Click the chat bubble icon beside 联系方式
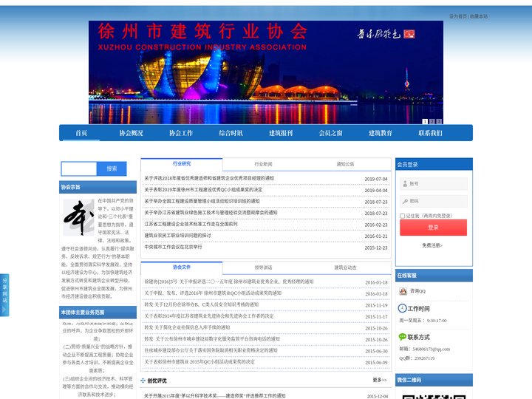Image resolution: width=532 pixels, height=399 pixels. (403, 337)
